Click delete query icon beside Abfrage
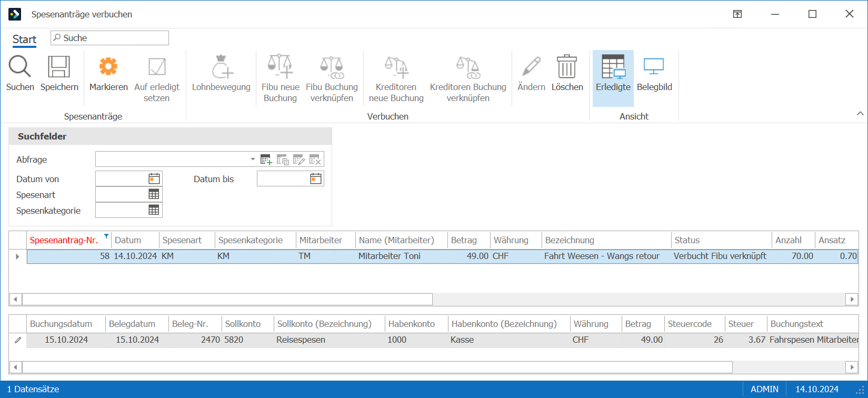 315,160
